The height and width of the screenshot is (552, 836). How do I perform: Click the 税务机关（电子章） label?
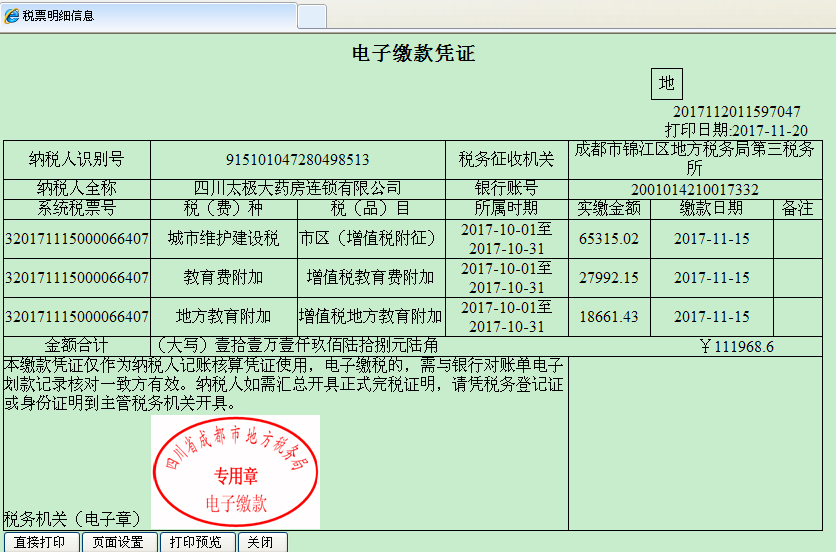pos(74,519)
